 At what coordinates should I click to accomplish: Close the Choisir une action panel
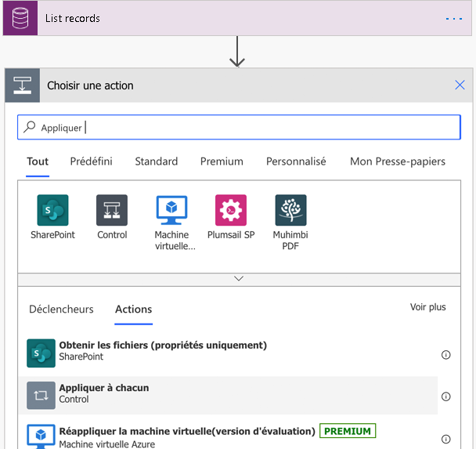(x=460, y=85)
